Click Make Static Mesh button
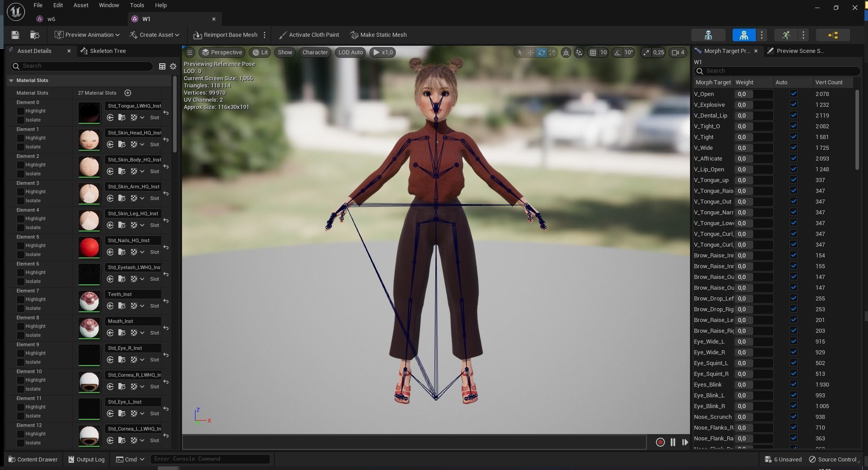Image resolution: width=868 pixels, height=470 pixels. point(378,35)
